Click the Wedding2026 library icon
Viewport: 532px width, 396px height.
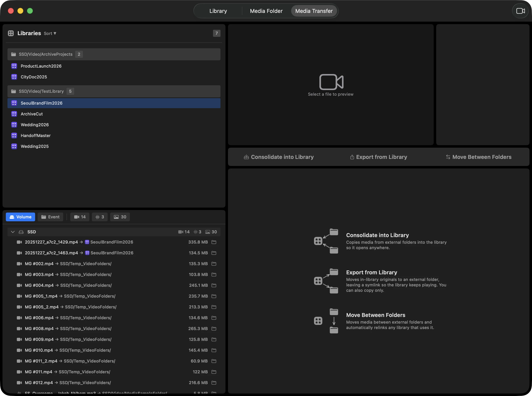14,125
